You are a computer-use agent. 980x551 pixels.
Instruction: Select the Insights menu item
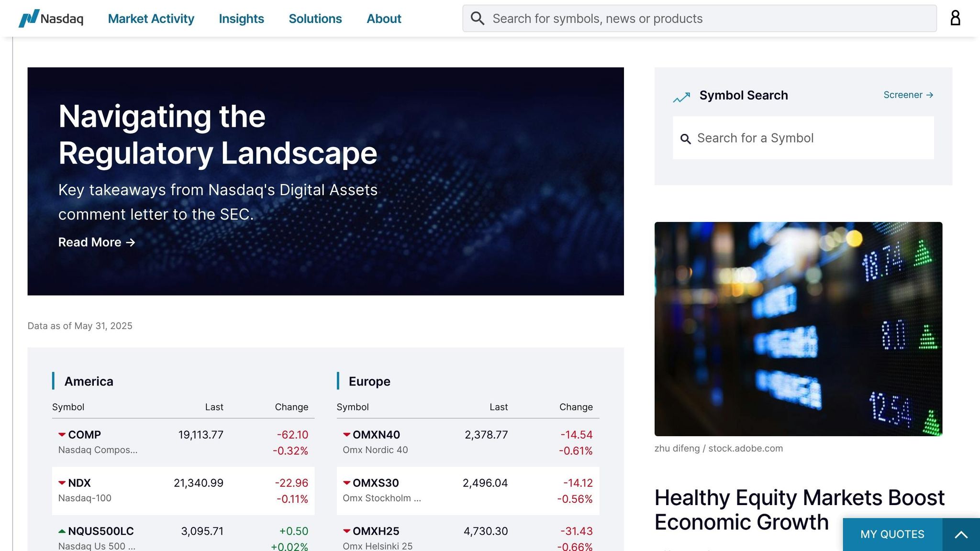click(241, 19)
